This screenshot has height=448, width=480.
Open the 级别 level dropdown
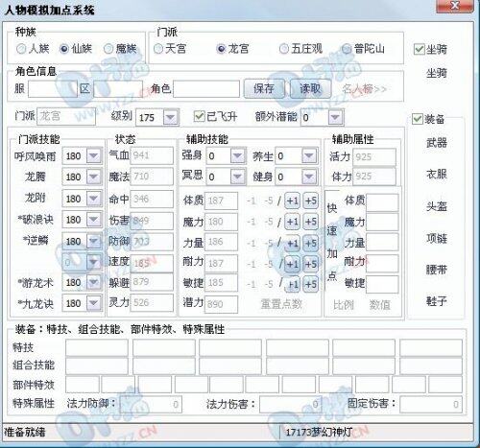pos(171,117)
